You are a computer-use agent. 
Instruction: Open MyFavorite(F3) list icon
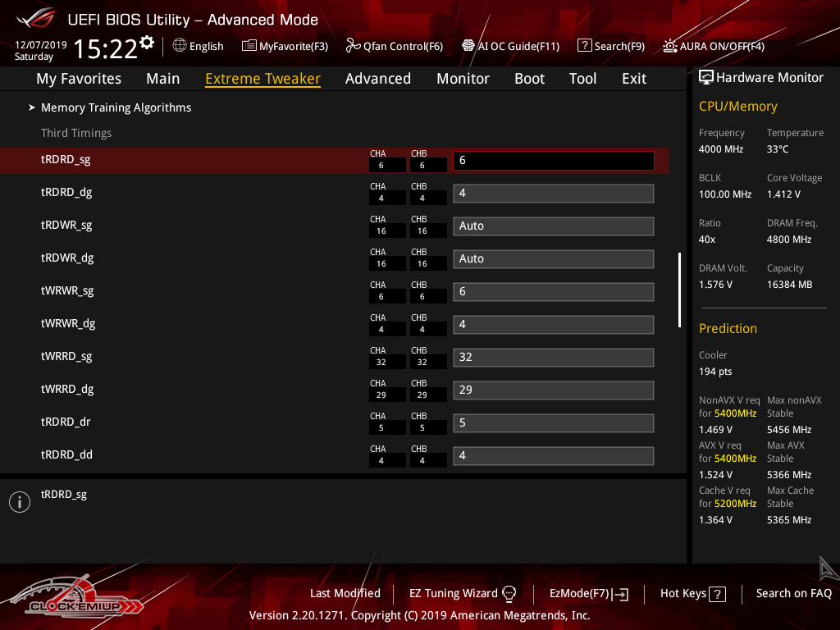(x=249, y=46)
